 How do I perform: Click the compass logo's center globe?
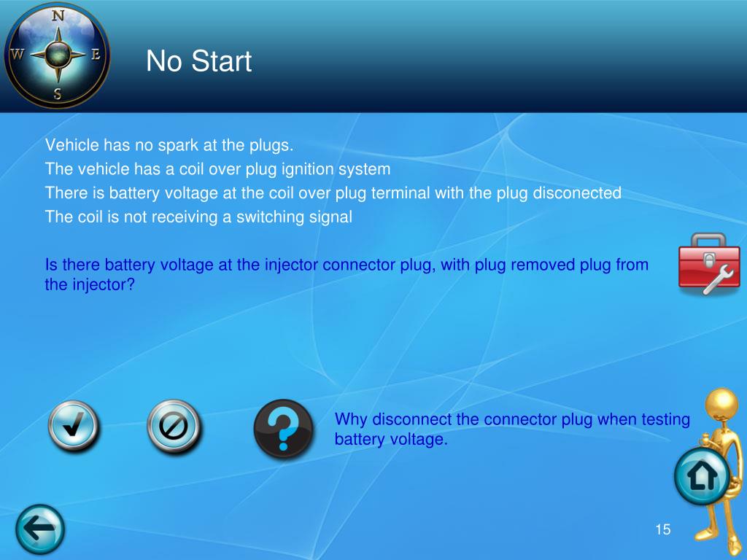[58, 54]
